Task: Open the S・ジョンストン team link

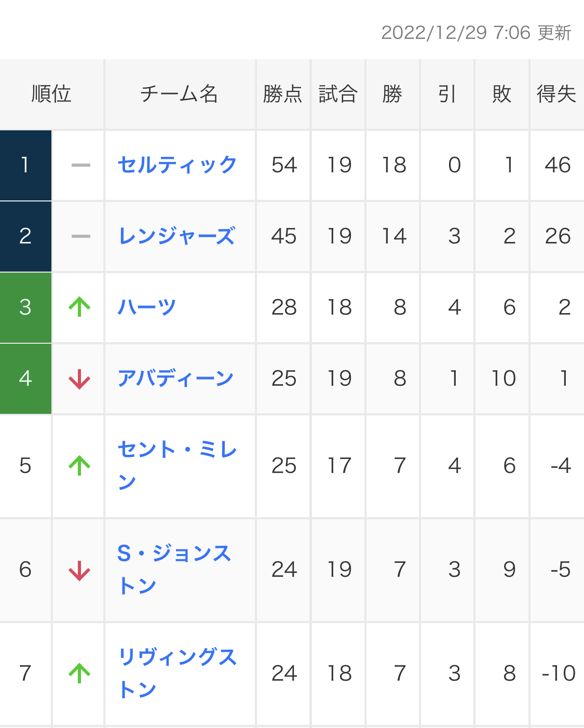Action: 174,570
